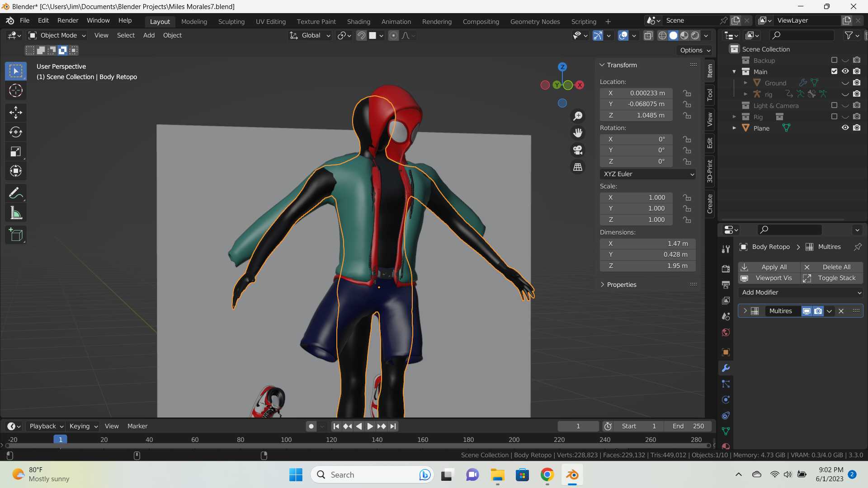Click the zoom viewport magnifier icon
This screenshot has width=868, height=488.
578,116
